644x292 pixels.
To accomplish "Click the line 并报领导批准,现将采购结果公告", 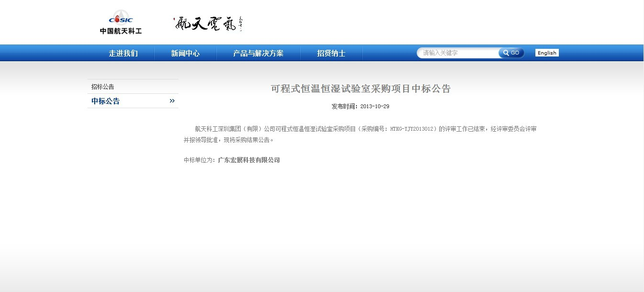I will coord(229,140).
